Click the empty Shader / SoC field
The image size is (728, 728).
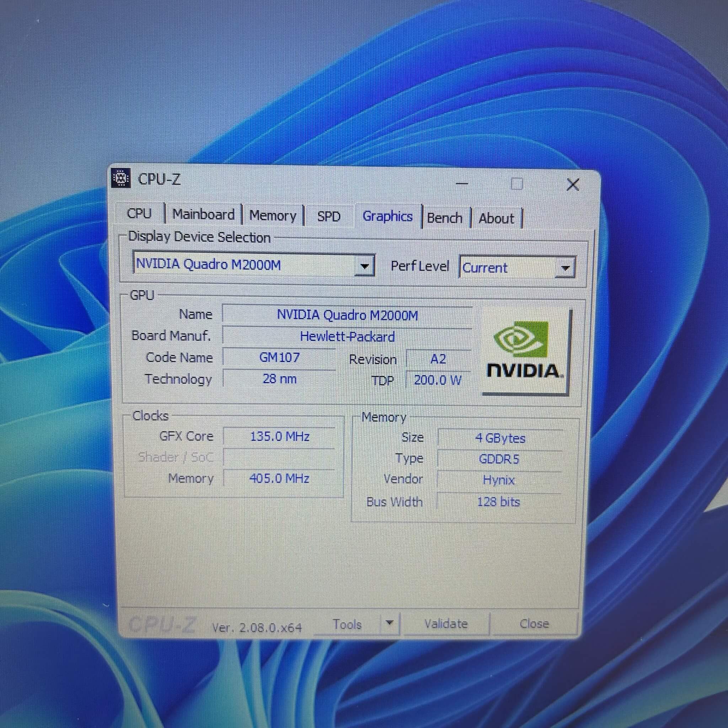coord(279,457)
